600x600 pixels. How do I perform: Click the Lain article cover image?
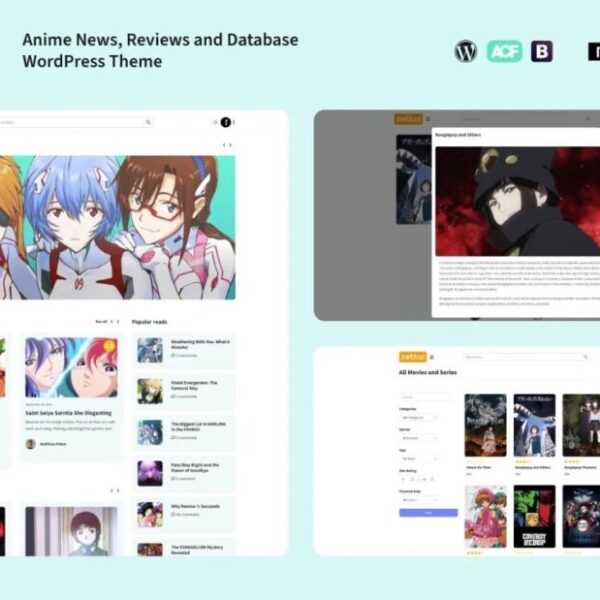pyautogui.click(x=72, y=532)
